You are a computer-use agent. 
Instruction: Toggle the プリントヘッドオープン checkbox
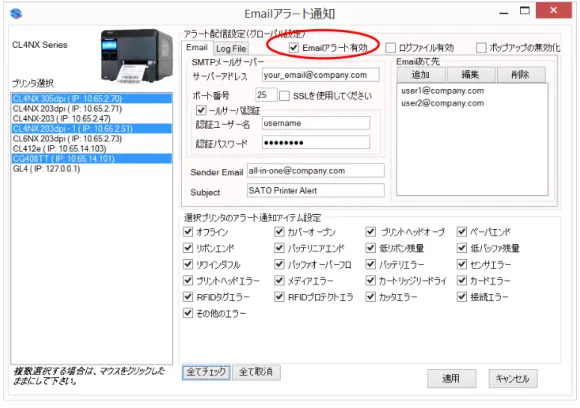point(370,232)
